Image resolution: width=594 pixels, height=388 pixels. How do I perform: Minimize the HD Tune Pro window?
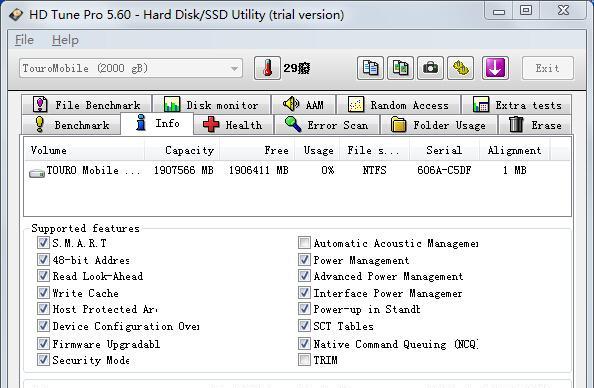pyautogui.click(x=499, y=11)
